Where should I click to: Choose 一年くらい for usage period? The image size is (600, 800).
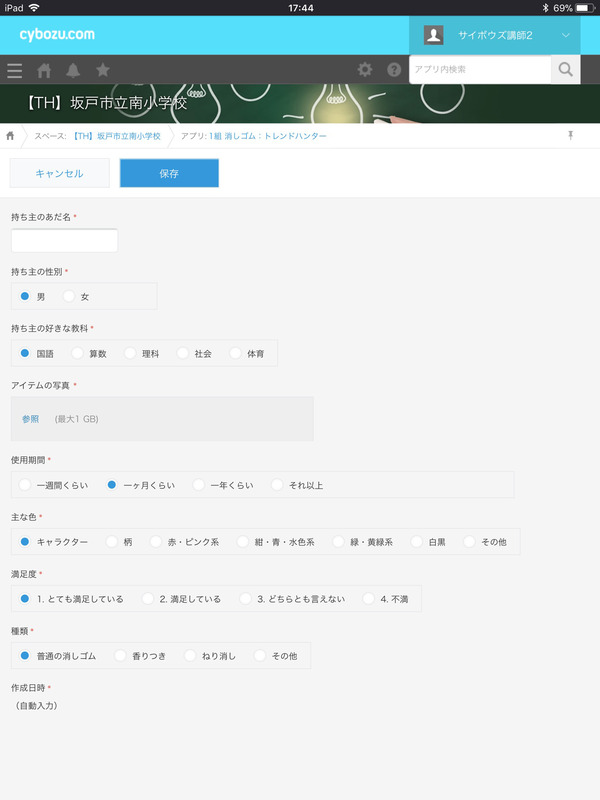coord(199,485)
